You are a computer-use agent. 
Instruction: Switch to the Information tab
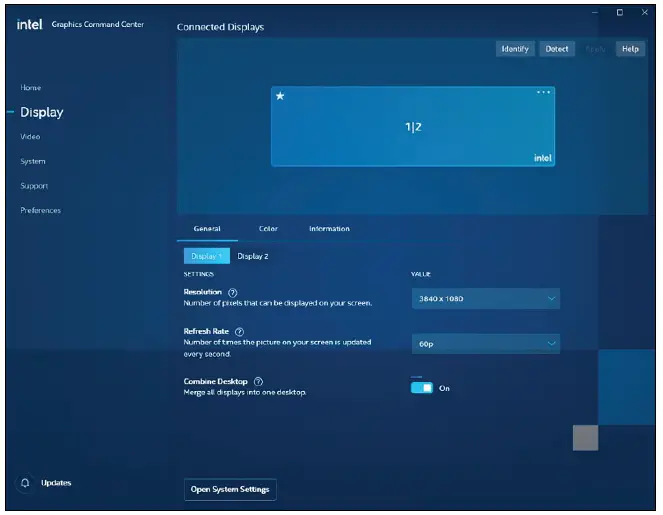329,229
